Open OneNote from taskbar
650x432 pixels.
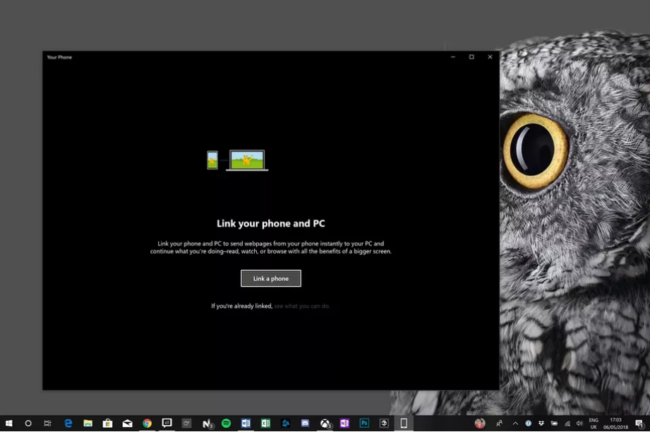pos(345,423)
